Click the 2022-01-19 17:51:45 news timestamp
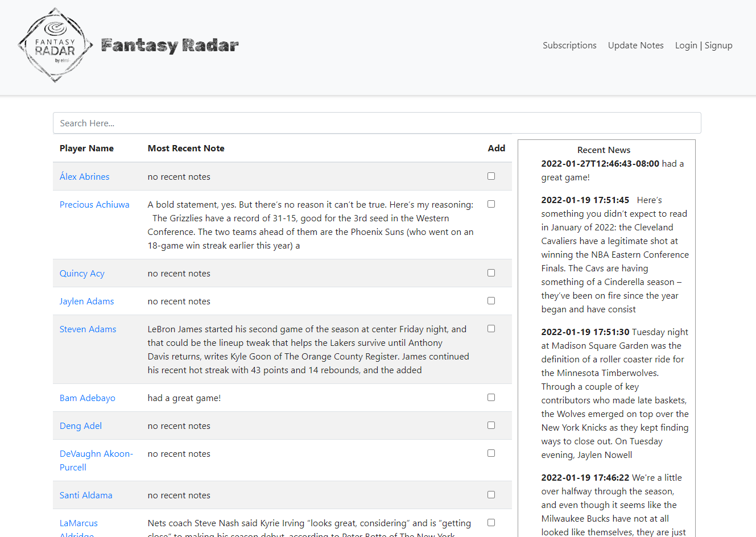Viewport: 756px width, 537px height. pyautogui.click(x=585, y=200)
